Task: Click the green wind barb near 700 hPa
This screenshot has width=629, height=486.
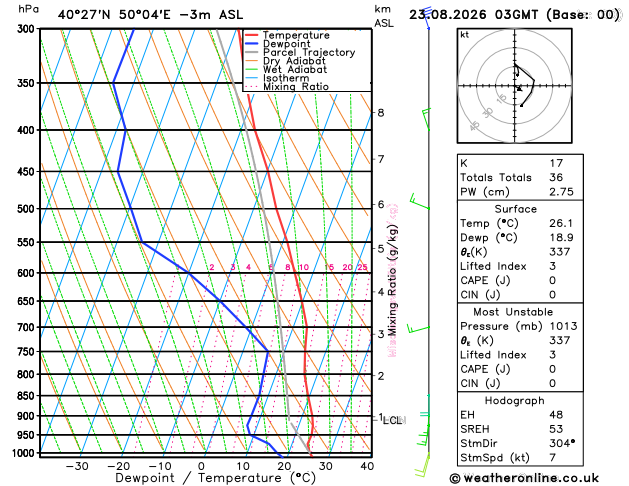Action: [x=418, y=328]
